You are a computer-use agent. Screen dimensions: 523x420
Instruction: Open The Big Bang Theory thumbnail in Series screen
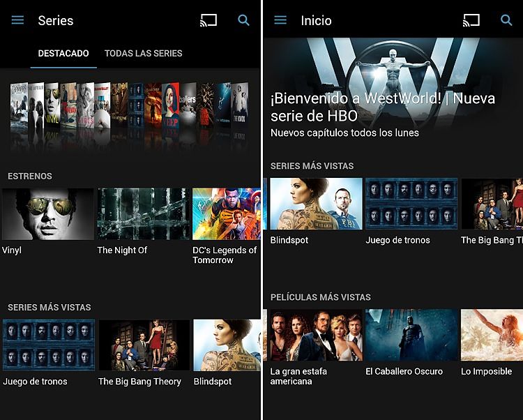point(144,345)
